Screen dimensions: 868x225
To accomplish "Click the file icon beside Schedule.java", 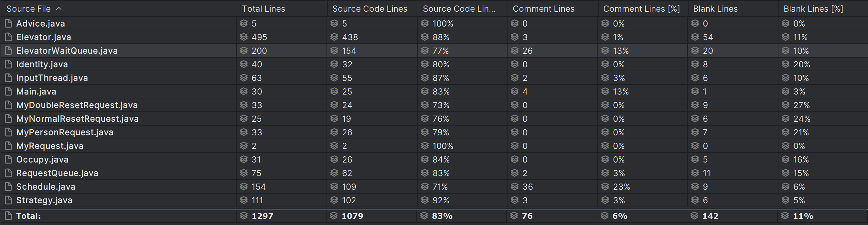I will click(x=8, y=186).
